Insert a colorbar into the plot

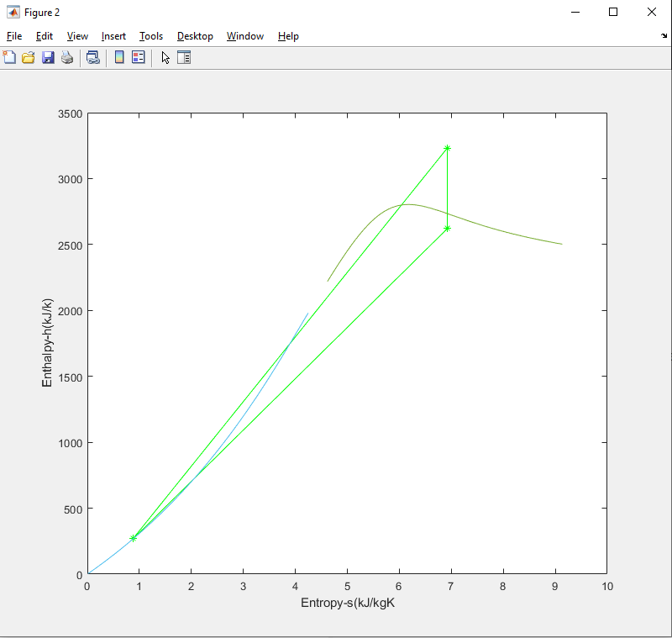[118, 57]
